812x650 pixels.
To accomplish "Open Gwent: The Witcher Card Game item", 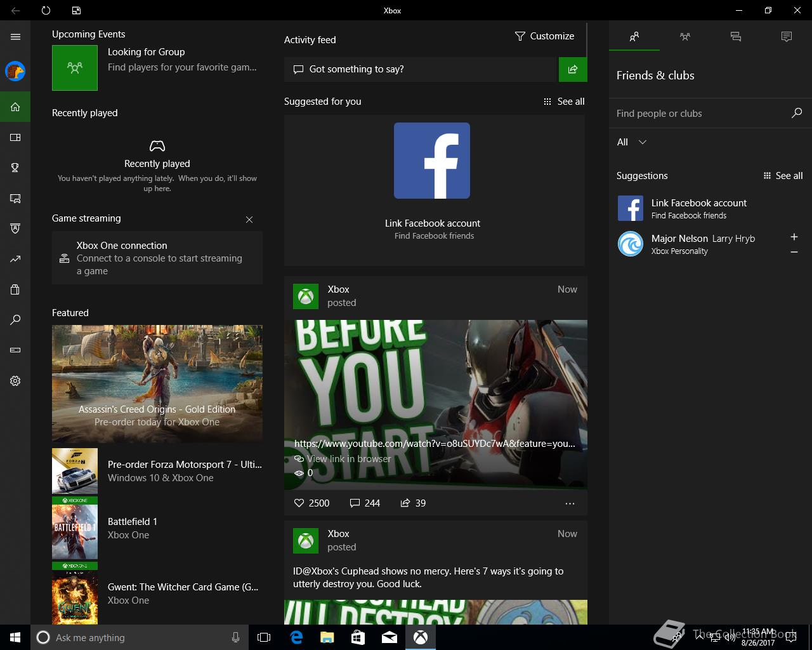I will (157, 594).
